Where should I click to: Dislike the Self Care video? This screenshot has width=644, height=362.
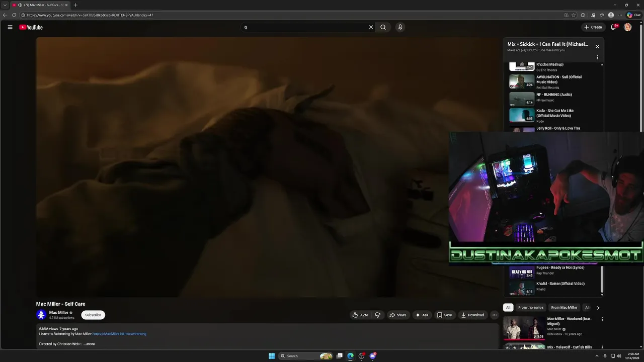(377, 315)
